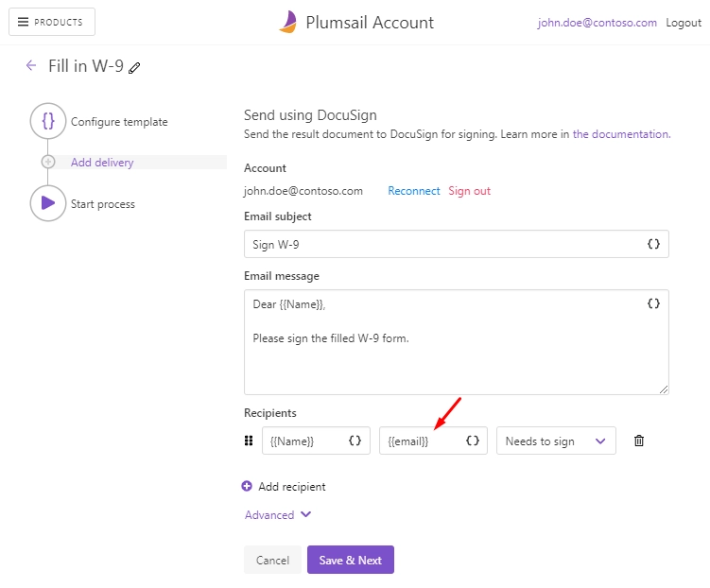Viewport: 710px width, 588px height.
Task: Open the Products hamburger menu
Action: coord(52,22)
